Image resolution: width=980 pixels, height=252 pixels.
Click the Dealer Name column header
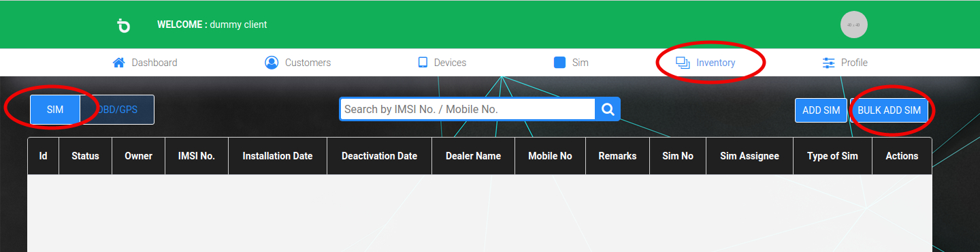473,156
